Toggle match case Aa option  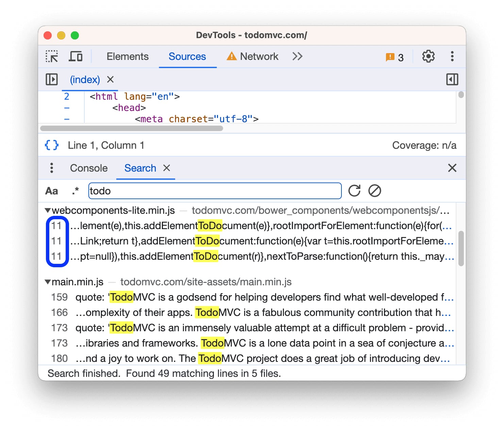tap(52, 191)
